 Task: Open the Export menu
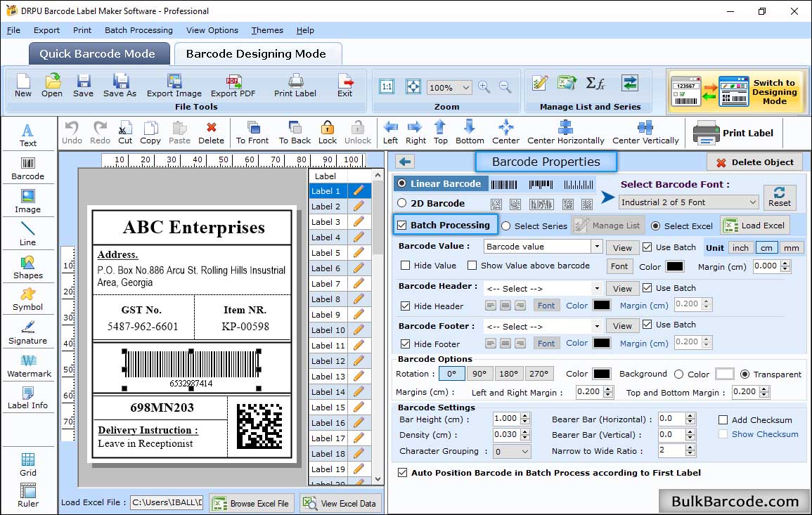point(46,30)
